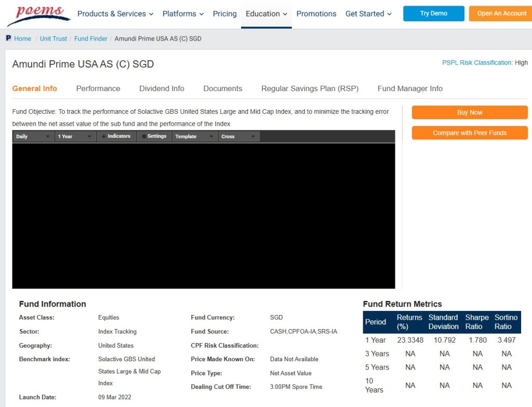This screenshot has width=532, height=407.
Task: Click the Fund Objective description text
Action: point(201,118)
